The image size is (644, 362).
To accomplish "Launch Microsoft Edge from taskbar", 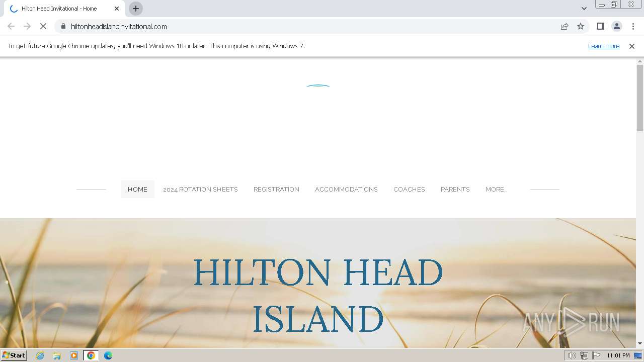I will coord(108,355).
